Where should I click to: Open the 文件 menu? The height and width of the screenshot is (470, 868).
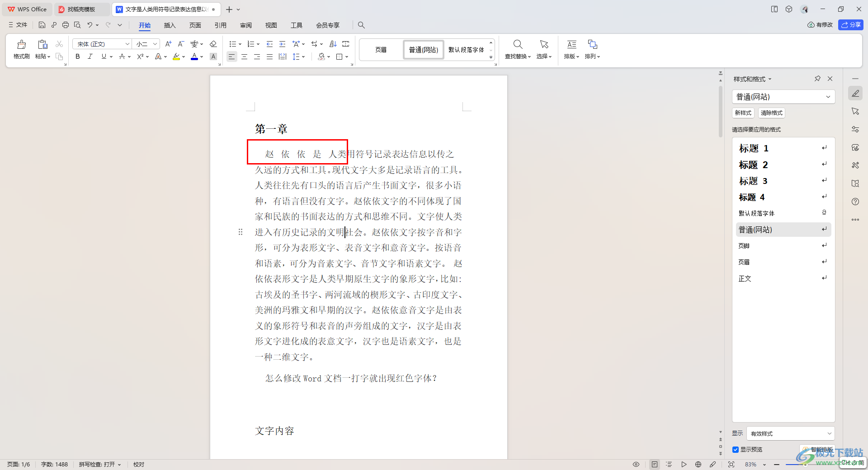[x=18, y=25]
